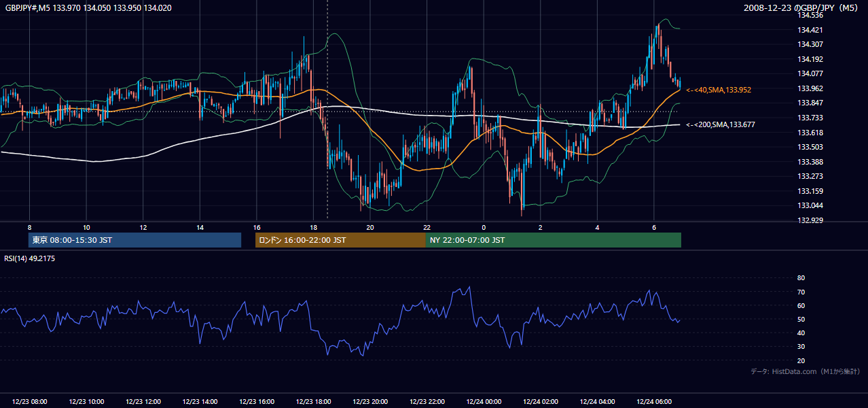The height and width of the screenshot is (408, 868).
Task: Click RSI scale label 30
Action: pyautogui.click(x=801, y=347)
